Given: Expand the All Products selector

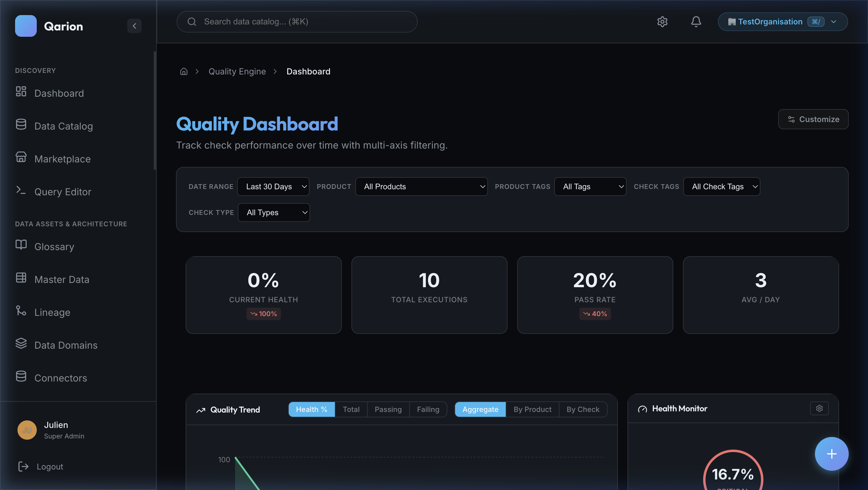Looking at the screenshot, I should 421,186.
